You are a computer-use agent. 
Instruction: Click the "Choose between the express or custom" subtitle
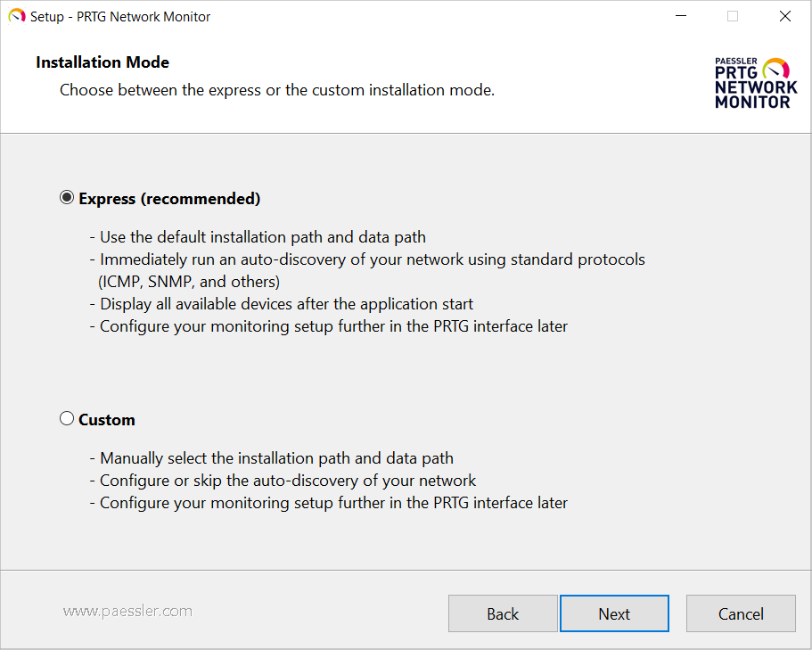tap(276, 90)
